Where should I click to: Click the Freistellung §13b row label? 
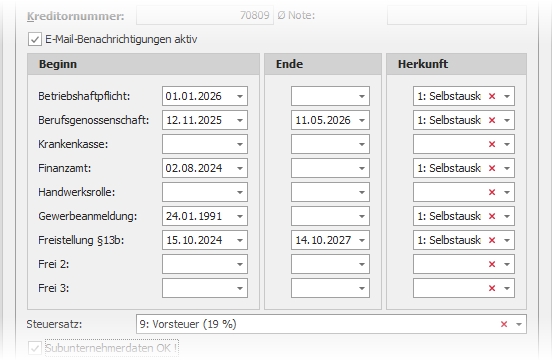click(x=81, y=240)
